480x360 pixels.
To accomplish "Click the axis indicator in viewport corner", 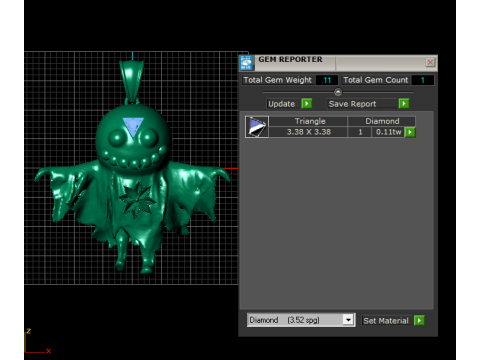I will pyautogui.click(x=37, y=342).
